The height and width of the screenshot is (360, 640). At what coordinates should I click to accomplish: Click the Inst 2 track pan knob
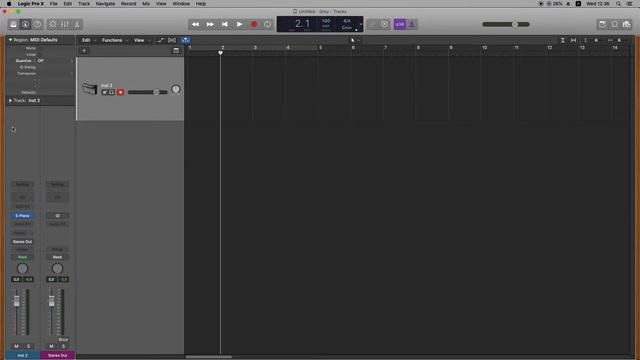176,89
